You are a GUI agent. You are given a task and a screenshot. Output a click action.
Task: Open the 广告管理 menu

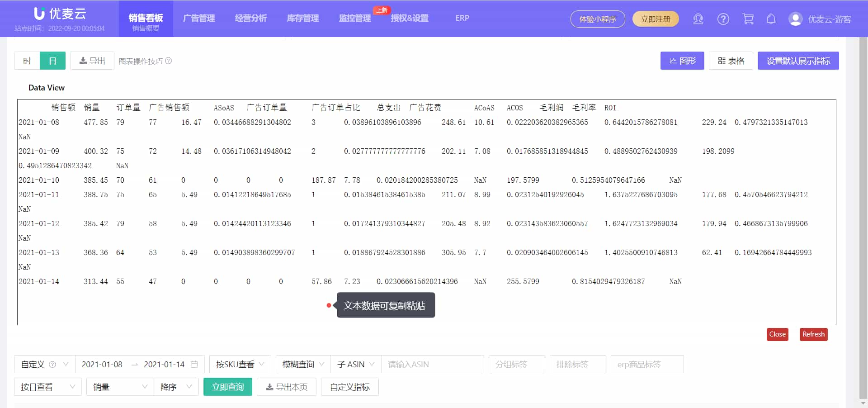pos(199,18)
